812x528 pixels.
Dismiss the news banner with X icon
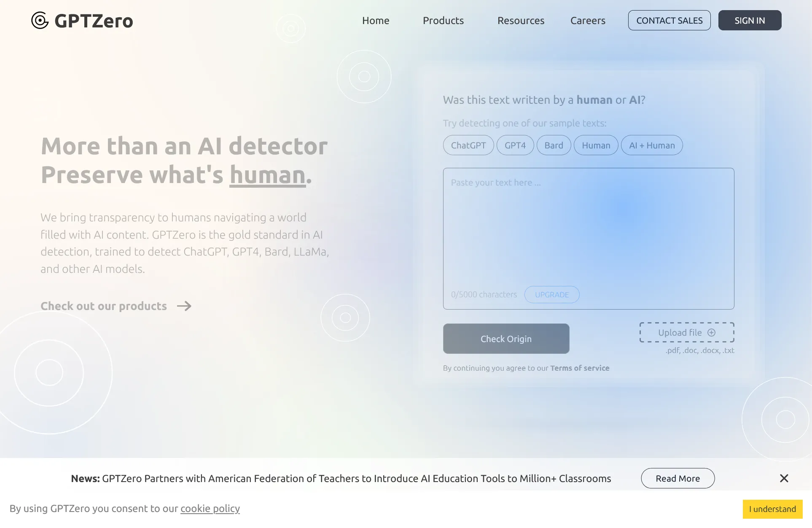(x=784, y=478)
